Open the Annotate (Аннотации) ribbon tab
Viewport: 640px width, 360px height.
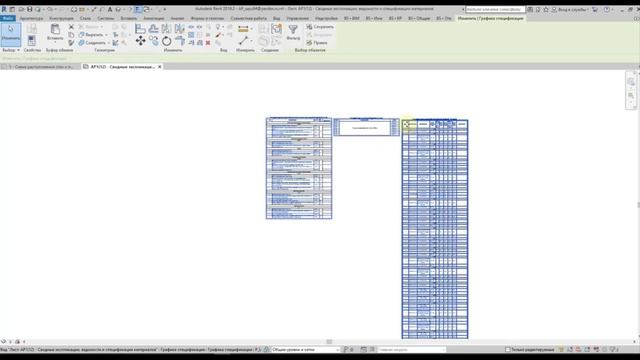[154, 18]
